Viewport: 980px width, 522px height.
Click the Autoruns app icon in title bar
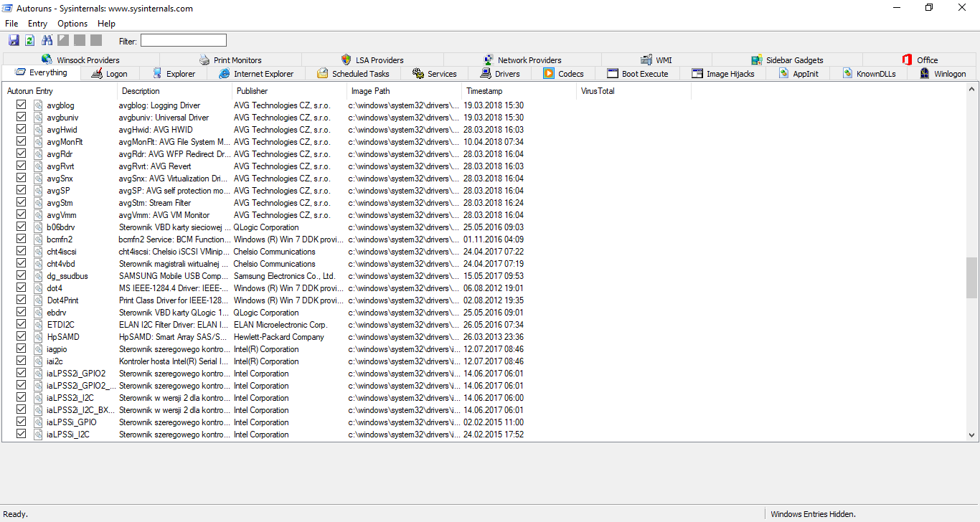7,8
